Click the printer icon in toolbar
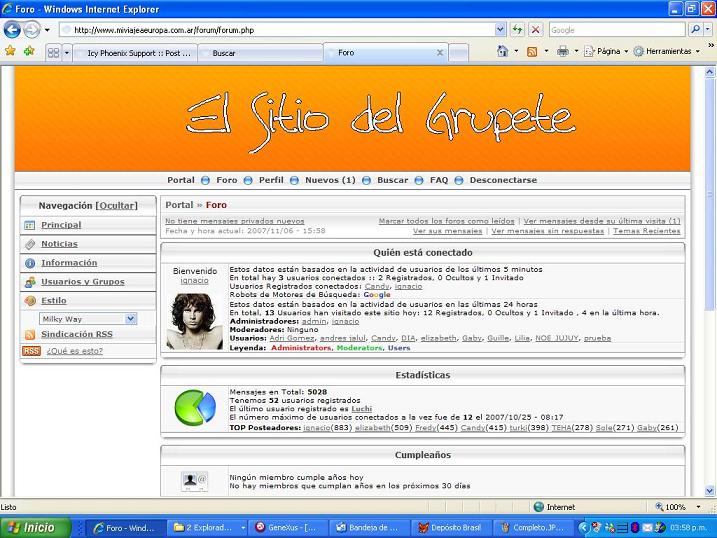The width and height of the screenshot is (717, 538). coord(562,51)
